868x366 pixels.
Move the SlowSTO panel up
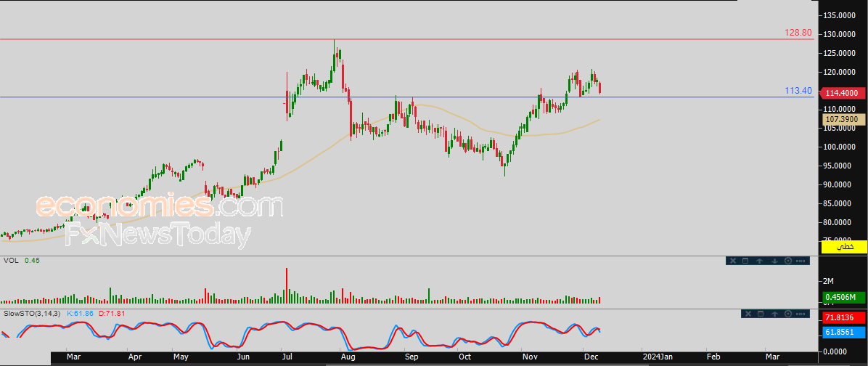pos(774,314)
